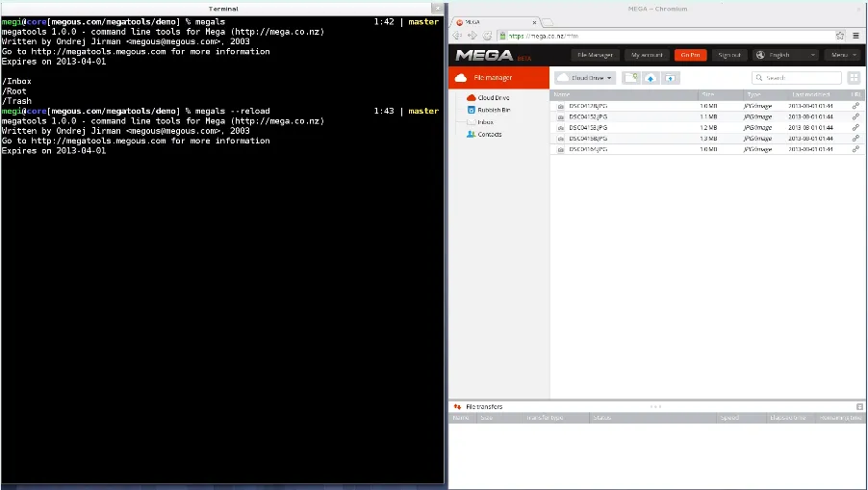This screenshot has height=490, width=868.
Task: Select file DSC04153.JPG in the list
Action: 588,127
